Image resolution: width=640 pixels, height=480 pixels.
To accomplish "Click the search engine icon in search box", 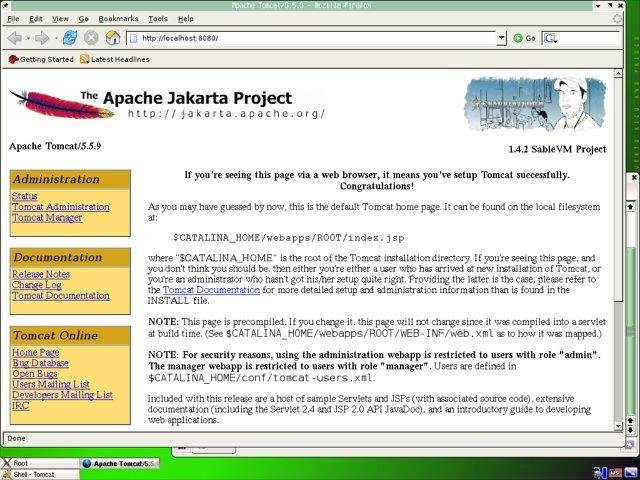I will tap(550, 38).
